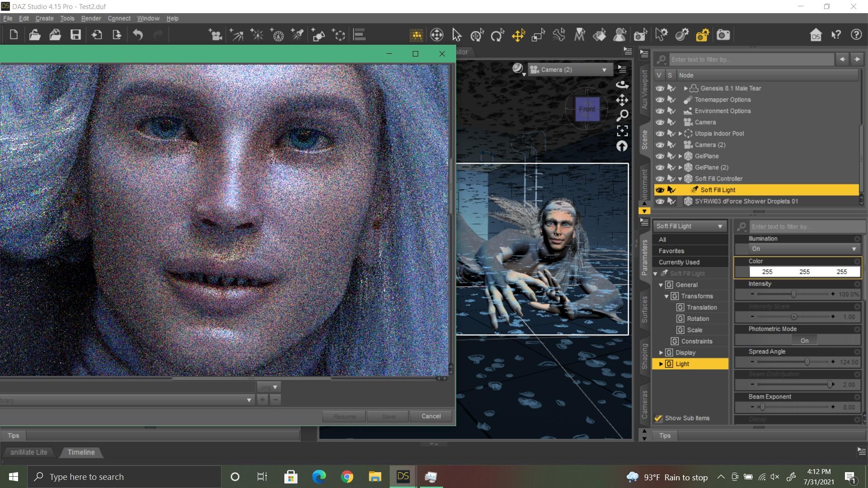Click the Undo arrow icon
Screen dimensions: 868x488
point(138,35)
